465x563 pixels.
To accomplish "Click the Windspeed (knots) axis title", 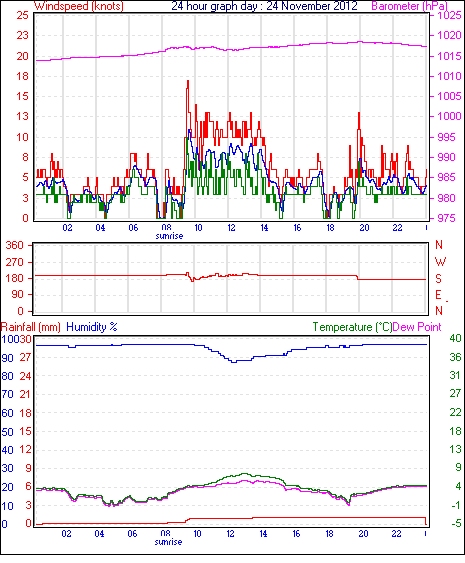I will tap(79, 6).
